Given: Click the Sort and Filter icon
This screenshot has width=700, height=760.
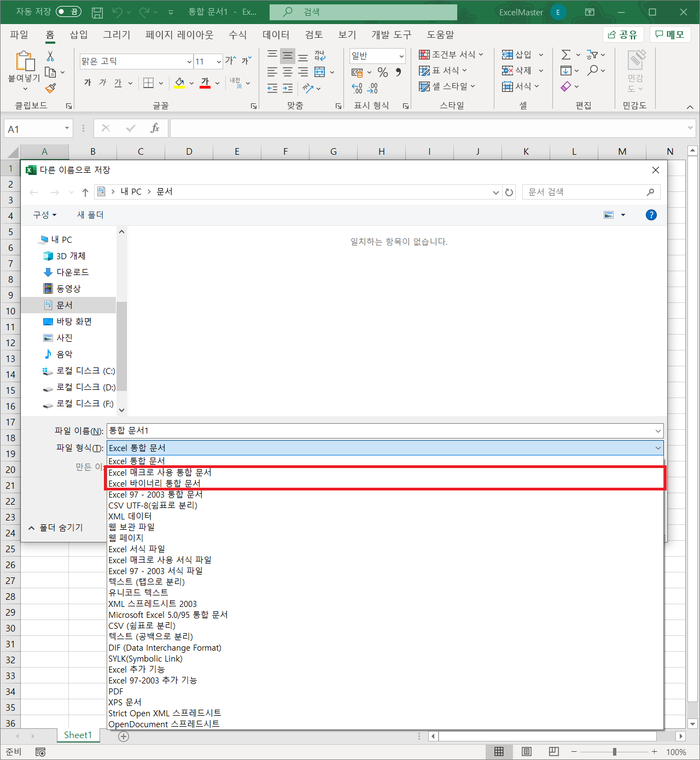Looking at the screenshot, I should pyautogui.click(x=592, y=55).
